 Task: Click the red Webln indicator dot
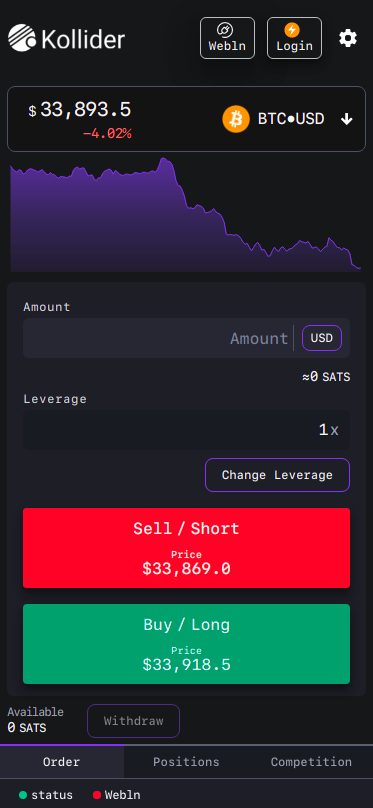coord(96,795)
